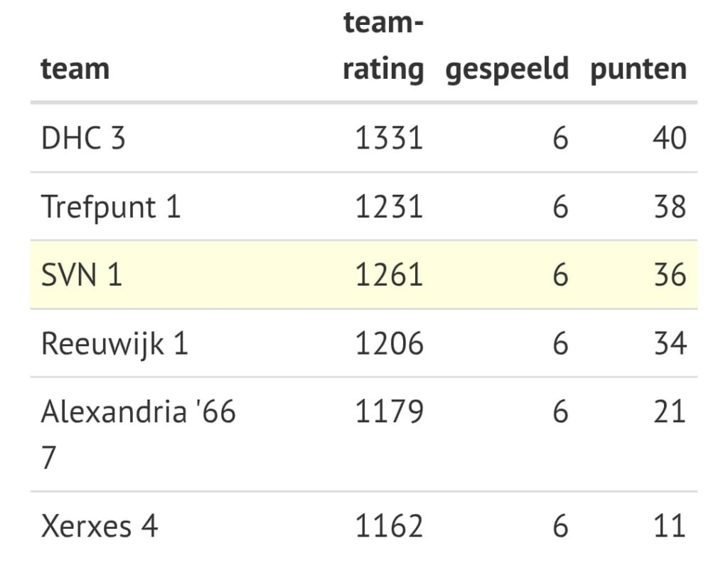
Task: Click Xerxes 4 rating value 1162
Action: 389,527
